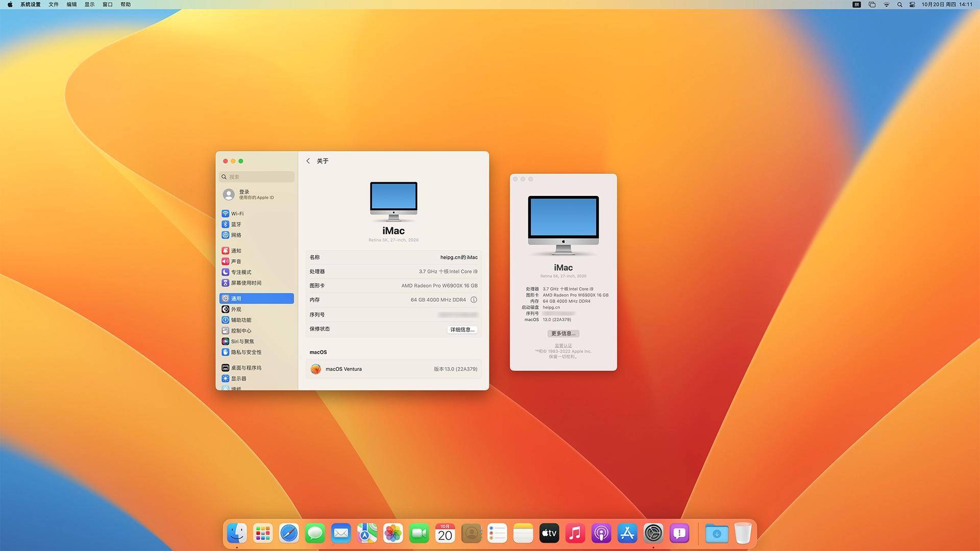Open 控制中心 control center settings
This screenshot has height=551, width=980.
tap(256, 331)
